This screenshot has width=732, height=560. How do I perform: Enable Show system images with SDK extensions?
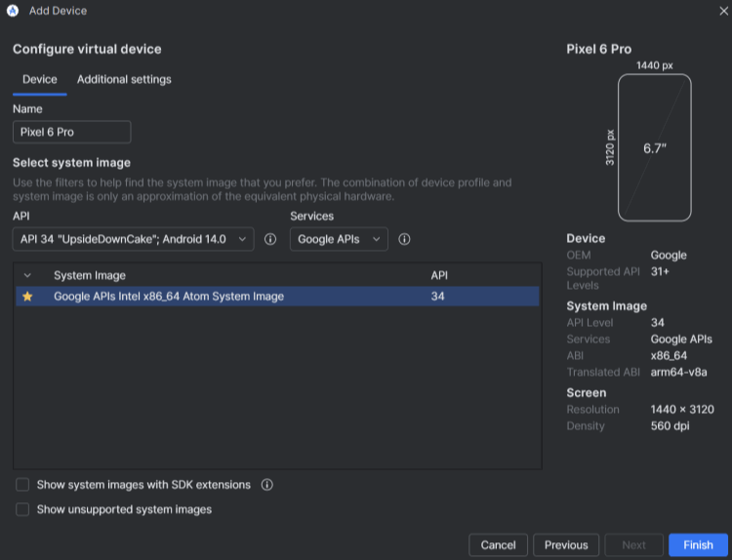22,485
